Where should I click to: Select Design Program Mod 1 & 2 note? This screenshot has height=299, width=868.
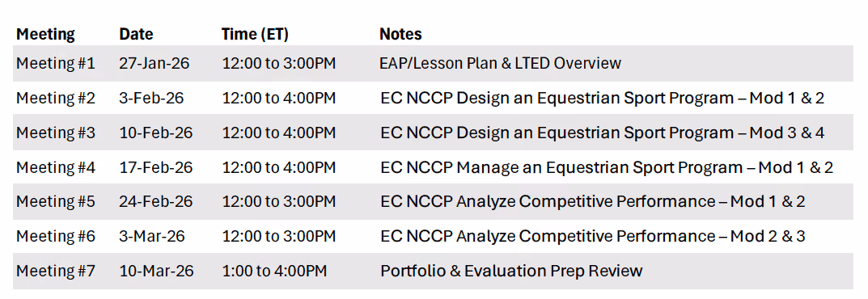pos(603,99)
